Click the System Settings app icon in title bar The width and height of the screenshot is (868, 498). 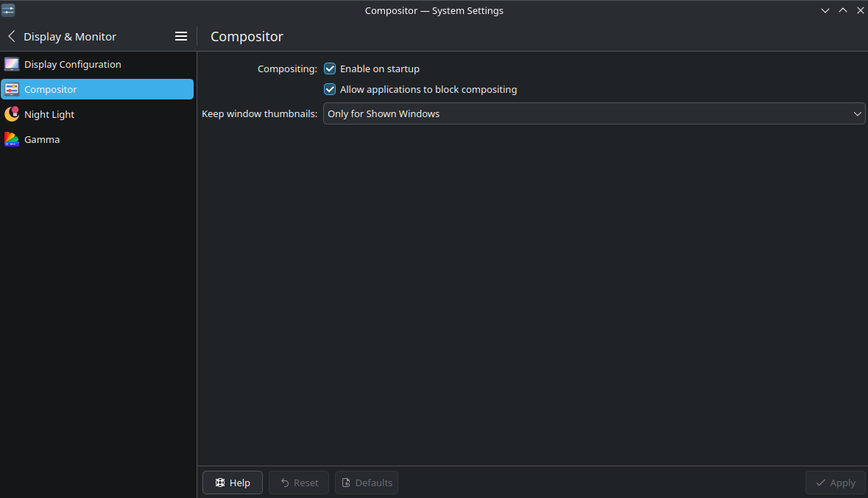(x=8, y=10)
